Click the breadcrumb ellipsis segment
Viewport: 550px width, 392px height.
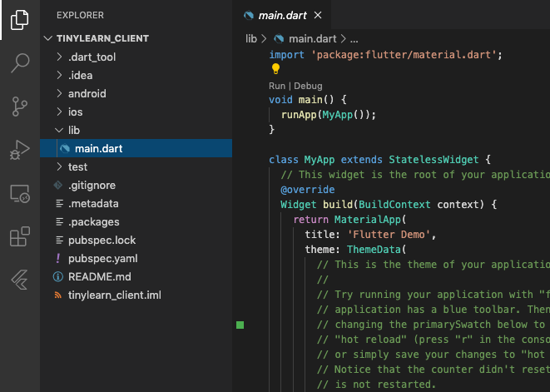coord(354,39)
